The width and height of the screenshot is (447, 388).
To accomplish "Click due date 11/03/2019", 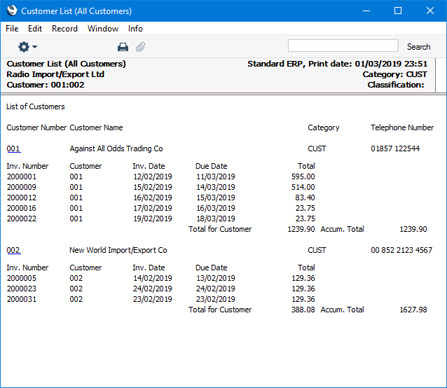I will (216, 177).
